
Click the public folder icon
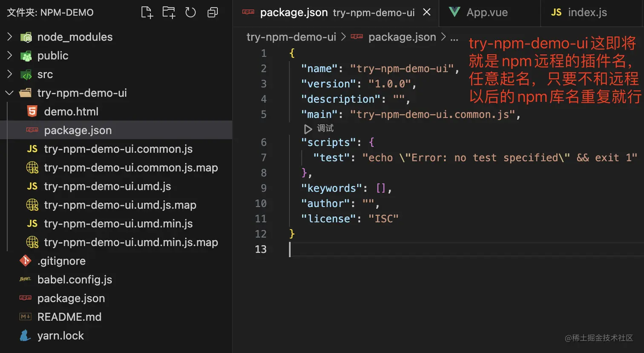point(26,56)
